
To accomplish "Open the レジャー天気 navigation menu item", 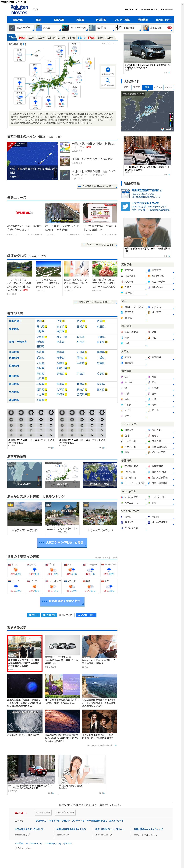I will [122, 20].
